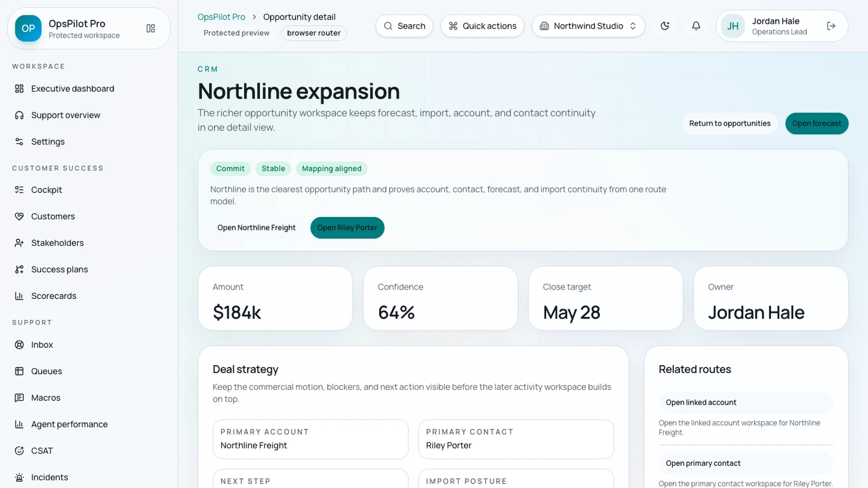Image resolution: width=868 pixels, height=488 pixels.
Task: Click Scorecards bar chart icon
Action: 19,296
